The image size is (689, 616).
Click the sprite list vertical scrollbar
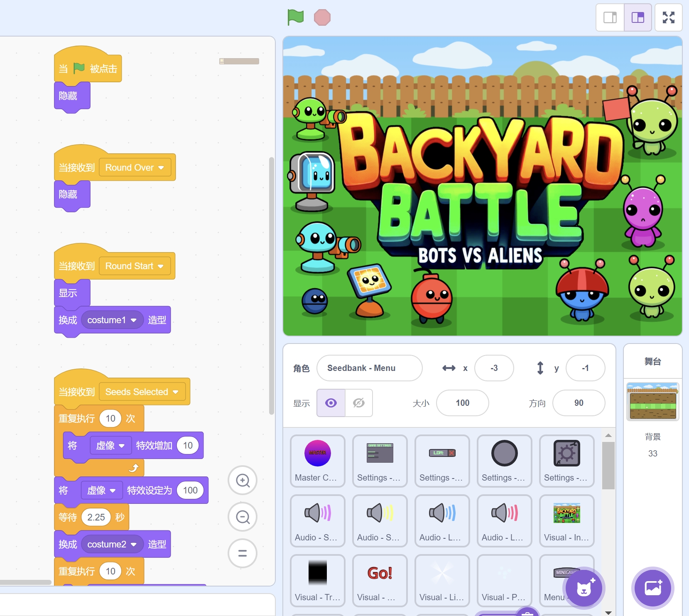coord(608,465)
